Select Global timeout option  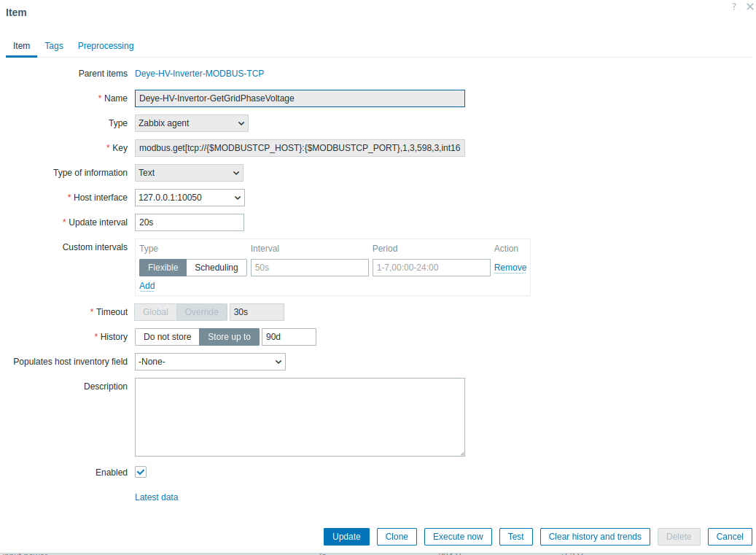pos(155,312)
